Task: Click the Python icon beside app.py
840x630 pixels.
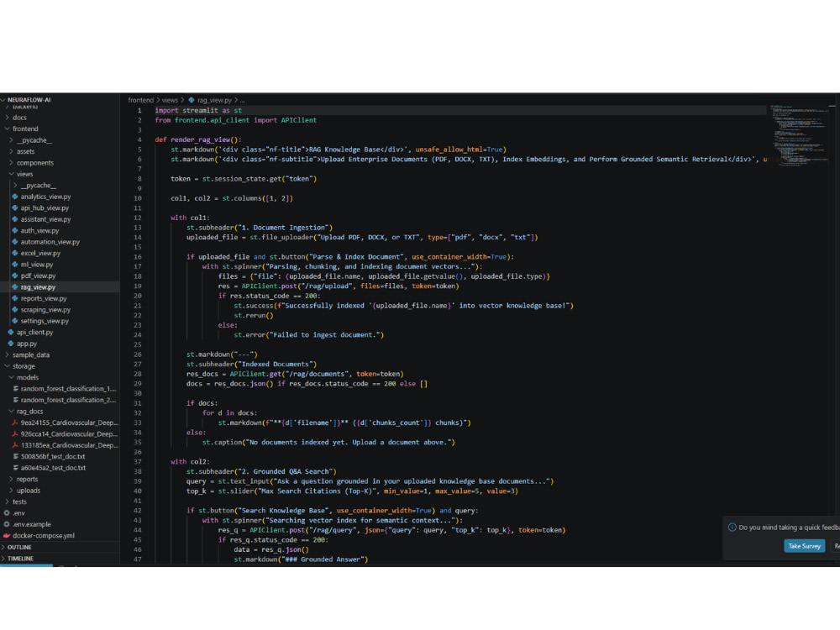Action: pos(11,344)
